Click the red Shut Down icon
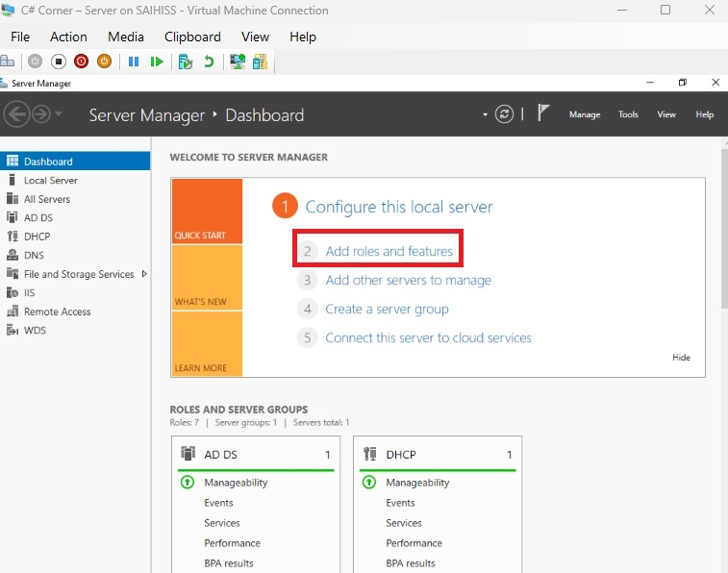Screen dimensions: 728x573 click(81, 62)
